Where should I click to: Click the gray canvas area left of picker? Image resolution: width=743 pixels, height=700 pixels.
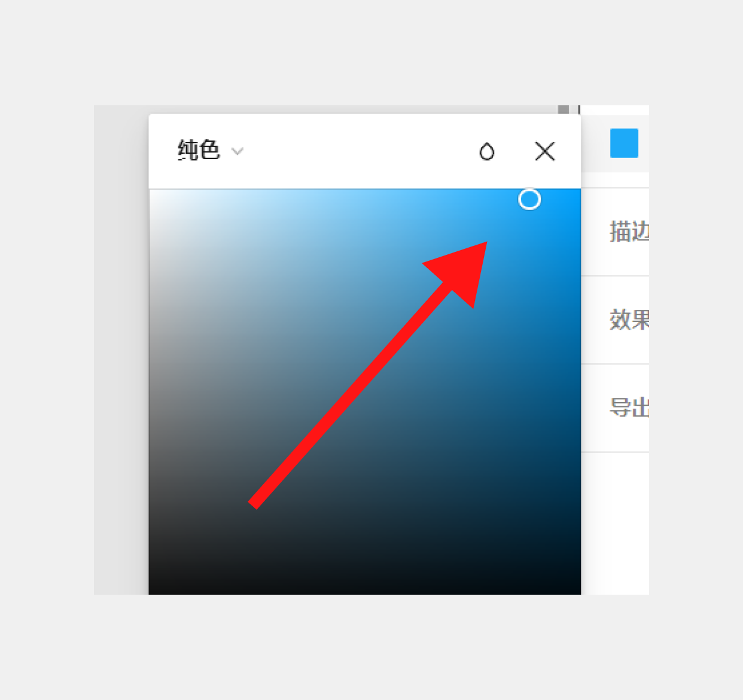coord(121,350)
